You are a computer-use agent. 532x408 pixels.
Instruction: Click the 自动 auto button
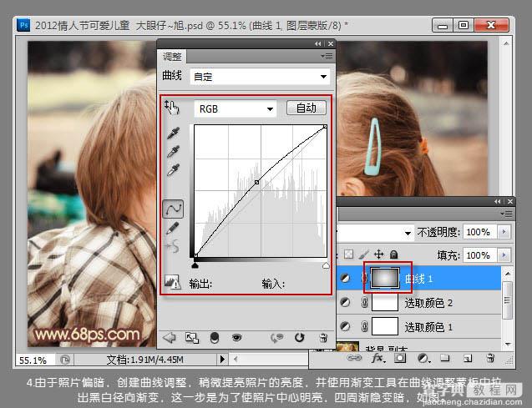click(307, 108)
